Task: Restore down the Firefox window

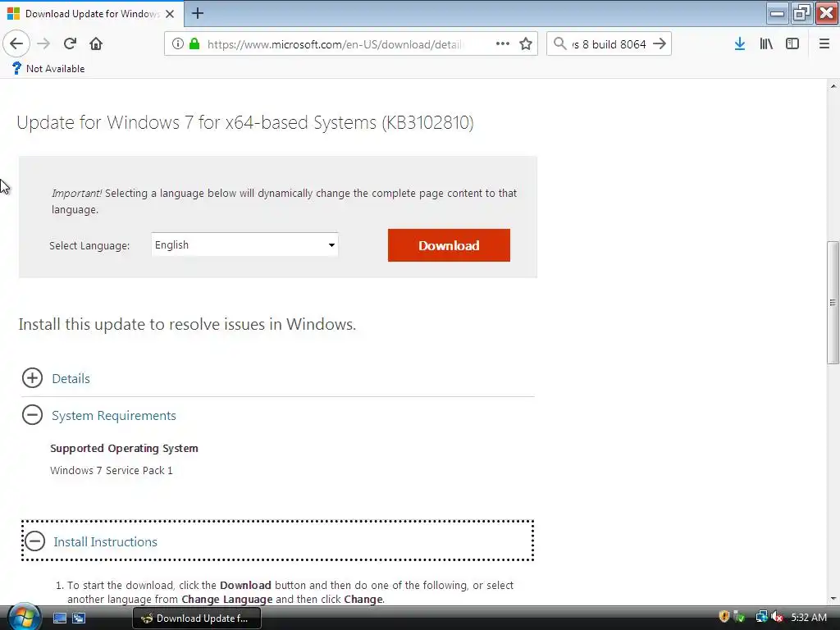Action: coord(801,13)
